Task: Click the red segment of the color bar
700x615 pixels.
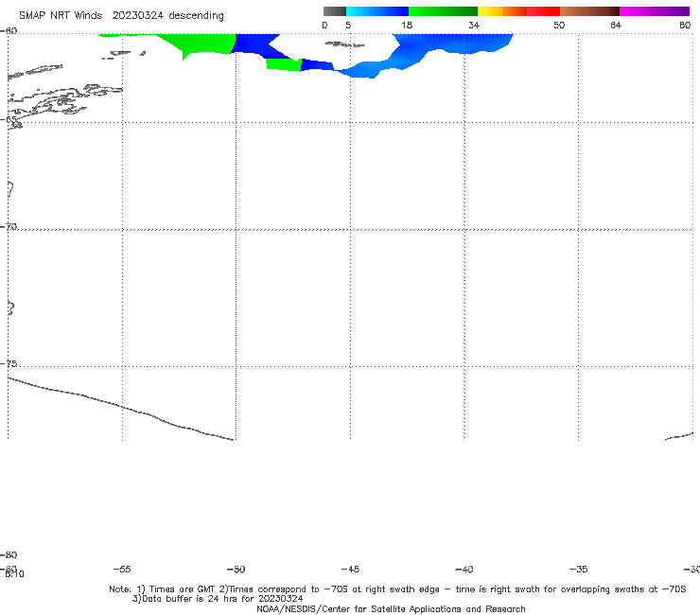Action: coord(543,11)
